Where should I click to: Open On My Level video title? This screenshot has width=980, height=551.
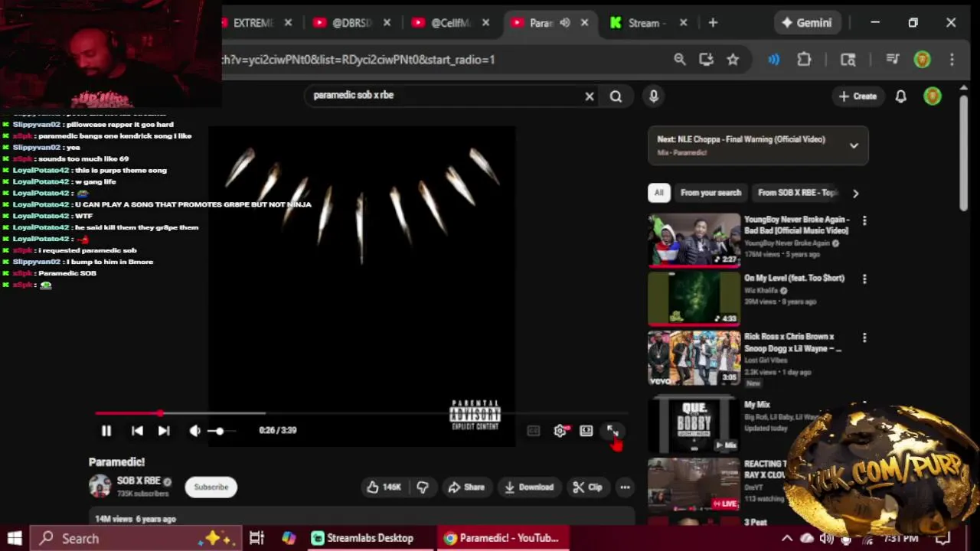point(794,279)
